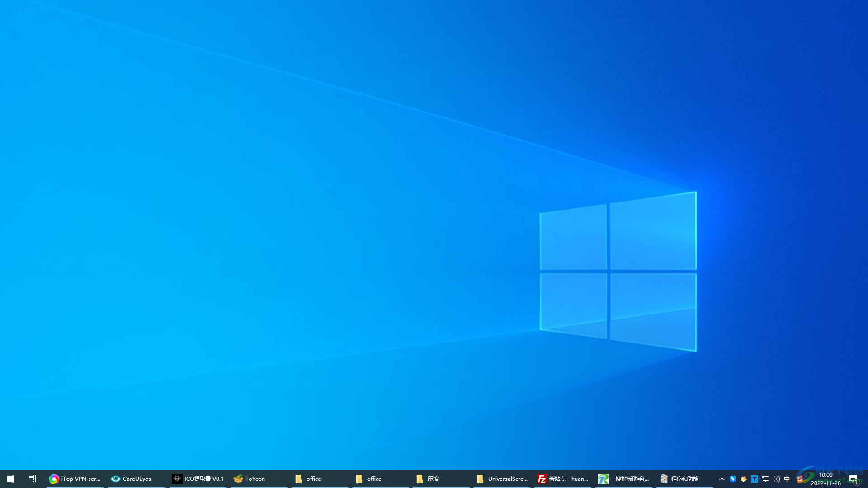Screen dimensions: 868x488
Task: Click the Sogou S input method icon
Action: [x=800, y=479]
